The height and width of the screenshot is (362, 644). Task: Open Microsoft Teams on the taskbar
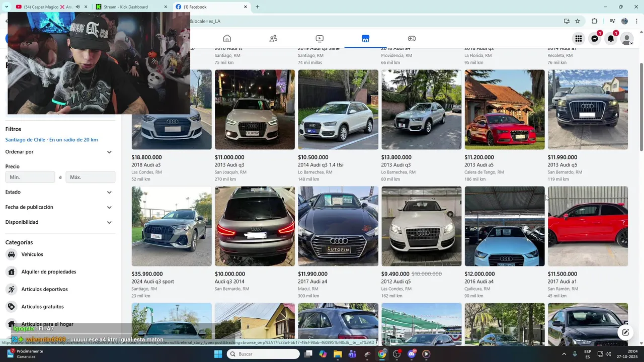click(x=352, y=354)
